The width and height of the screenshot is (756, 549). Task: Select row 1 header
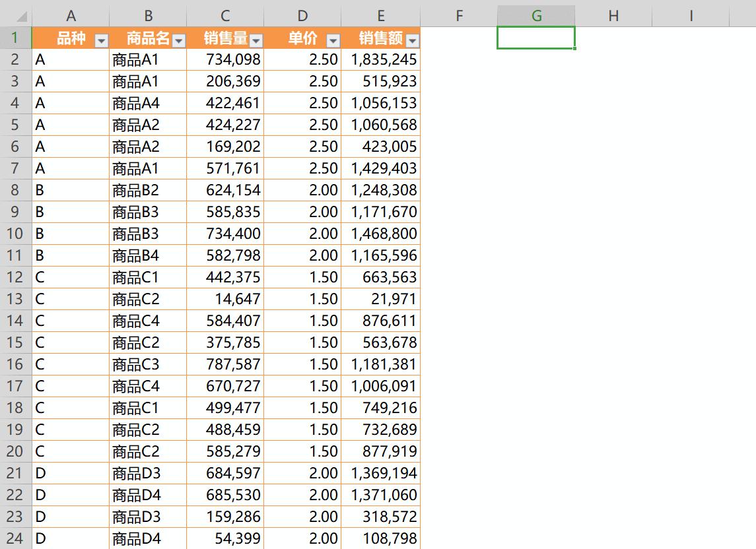pos(15,38)
